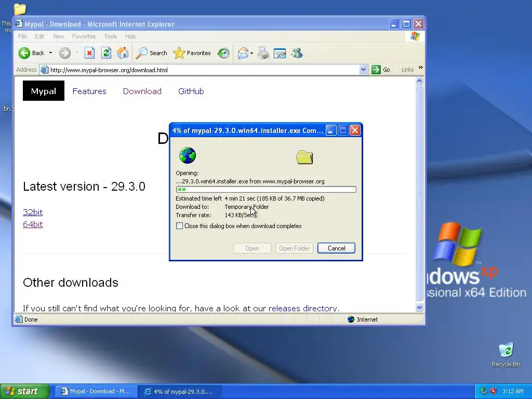Click the folder icon on the desktop
Screen dimensions: 532x399
(20, 9)
